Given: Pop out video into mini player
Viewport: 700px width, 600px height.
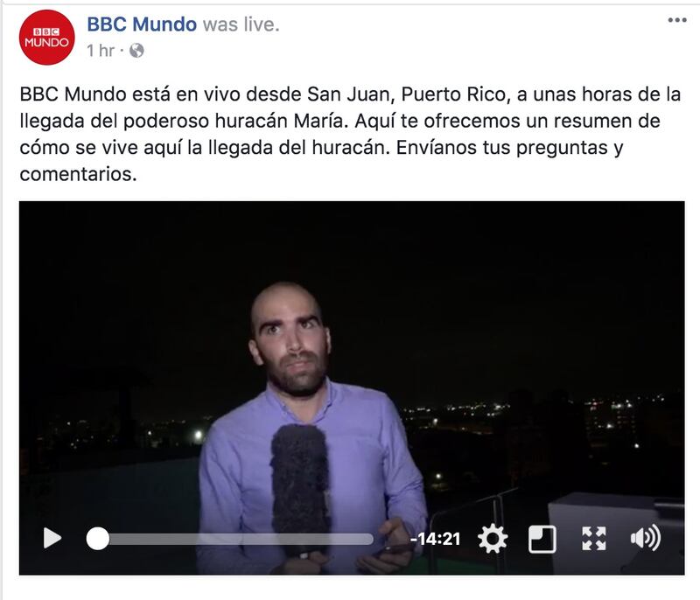Looking at the screenshot, I should coord(542,539).
